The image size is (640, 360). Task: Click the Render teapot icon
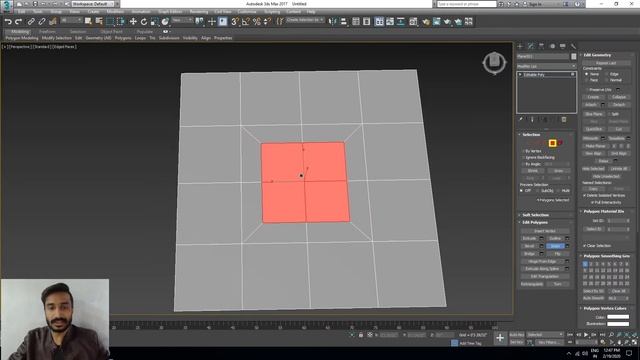point(447,22)
